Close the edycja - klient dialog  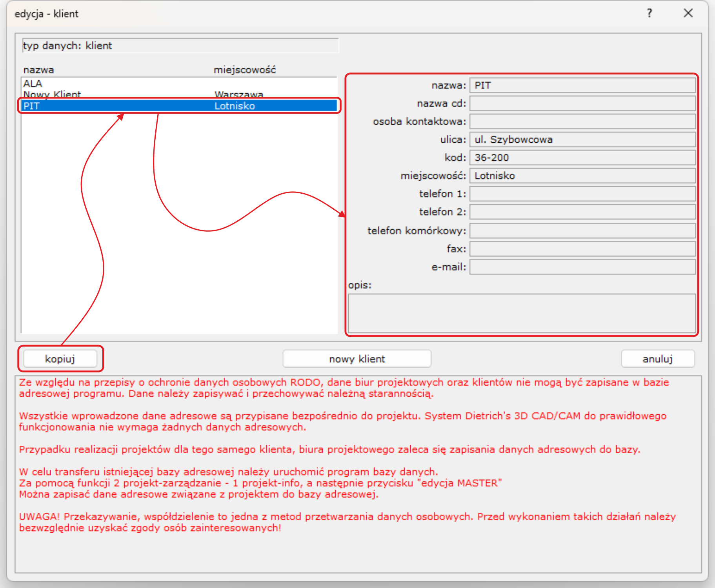[688, 13]
